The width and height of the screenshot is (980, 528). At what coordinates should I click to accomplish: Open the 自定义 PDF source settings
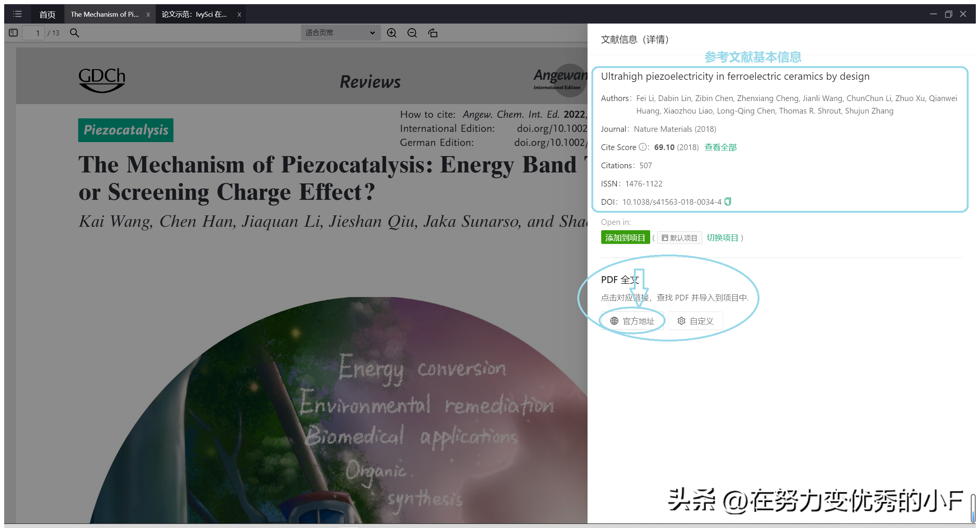(695, 321)
